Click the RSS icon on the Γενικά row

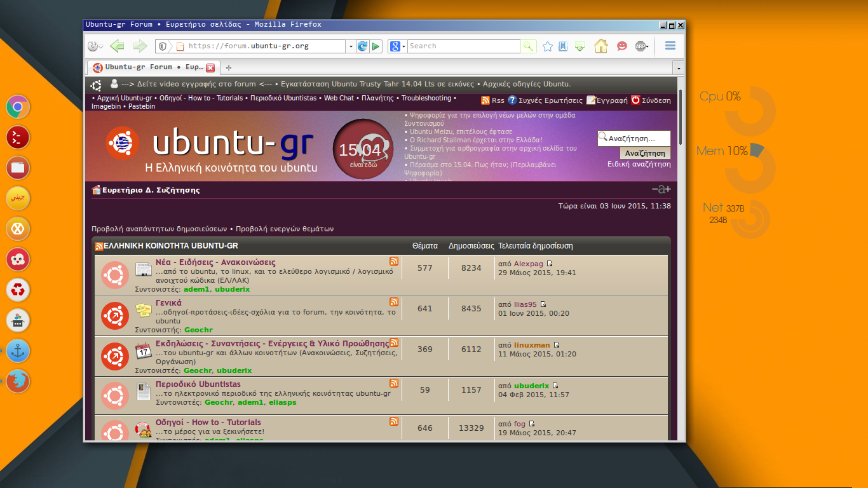pos(394,302)
